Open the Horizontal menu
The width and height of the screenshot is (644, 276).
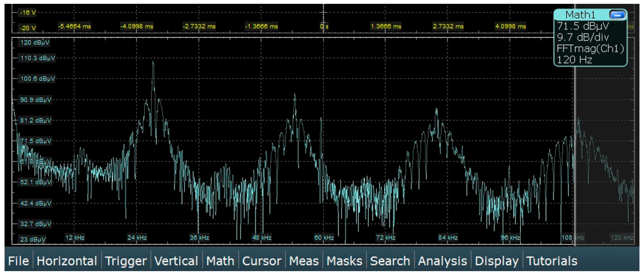coord(67,261)
